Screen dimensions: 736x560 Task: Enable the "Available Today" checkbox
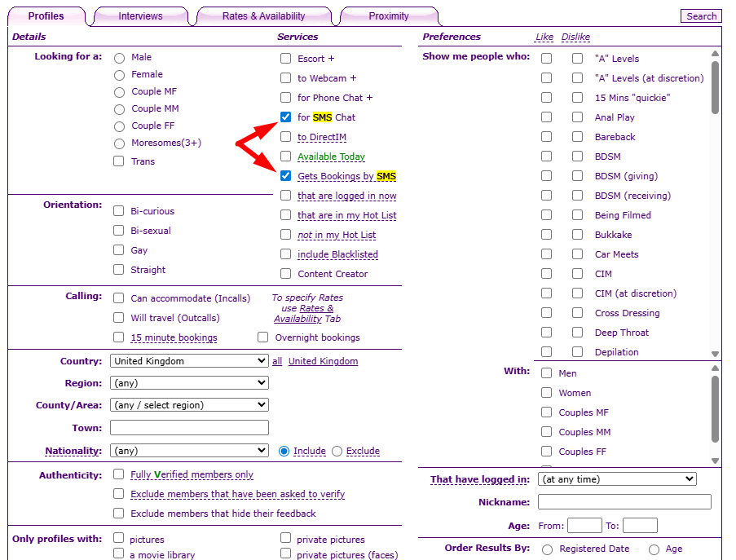(x=285, y=157)
